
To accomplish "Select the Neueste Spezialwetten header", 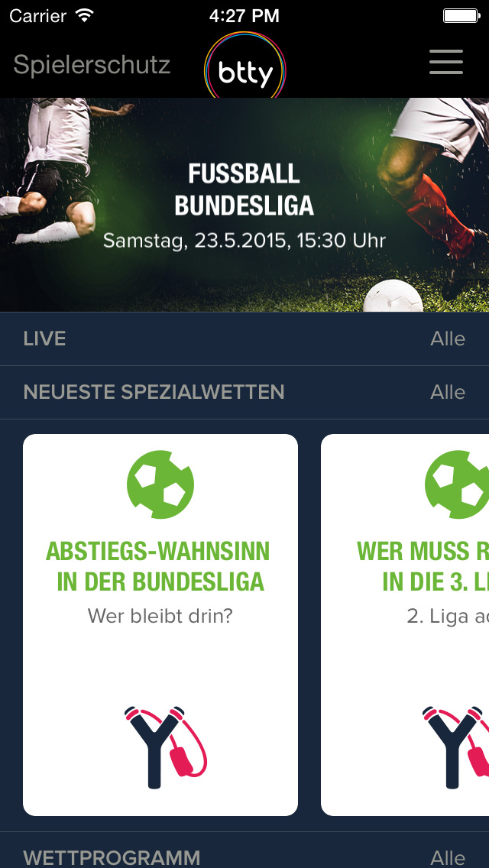I will 154,393.
